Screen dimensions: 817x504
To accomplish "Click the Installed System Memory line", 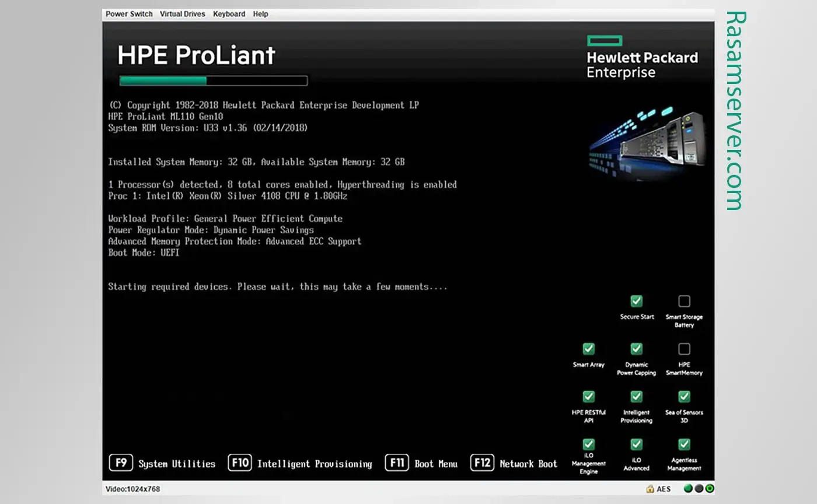I will (x=256, y=162).
